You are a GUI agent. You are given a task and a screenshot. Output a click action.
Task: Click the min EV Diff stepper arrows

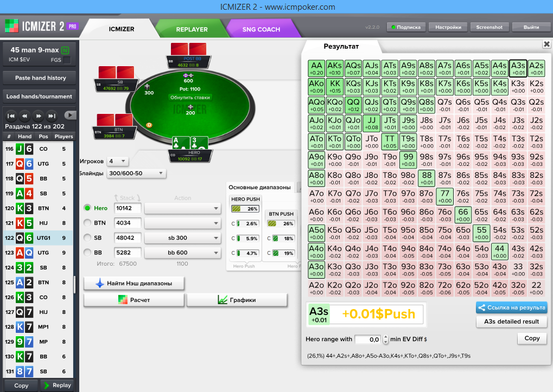(x=385, y=339)
